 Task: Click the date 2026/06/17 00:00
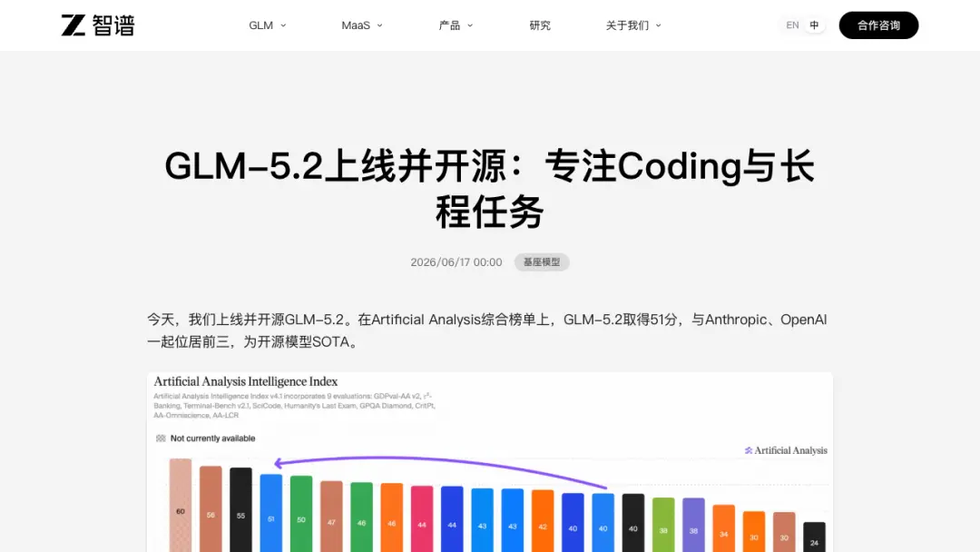pos(456,262)
